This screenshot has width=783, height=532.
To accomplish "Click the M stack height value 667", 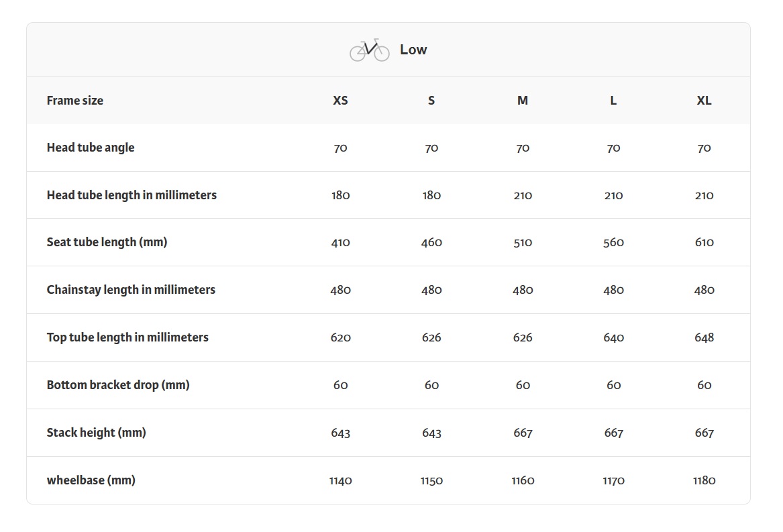I will pos(523,433).
